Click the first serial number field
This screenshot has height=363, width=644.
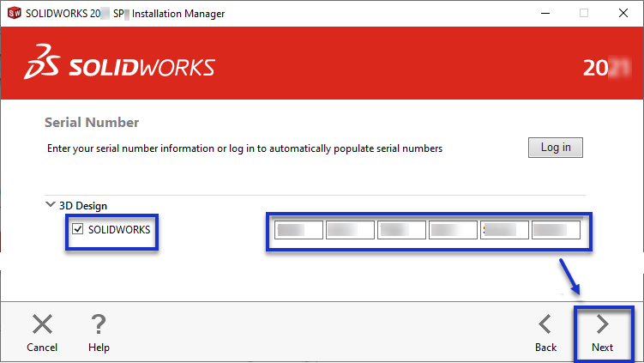[x=298, y=230]
